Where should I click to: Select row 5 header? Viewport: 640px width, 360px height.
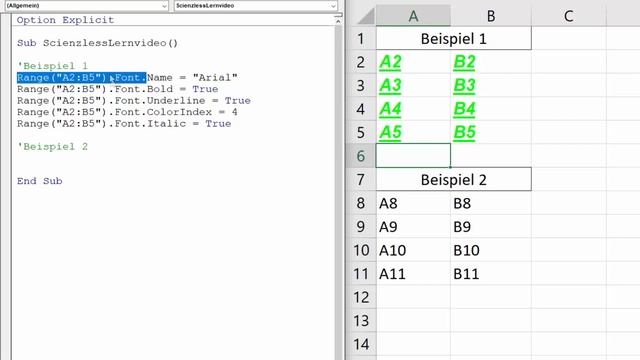point(361,133)
